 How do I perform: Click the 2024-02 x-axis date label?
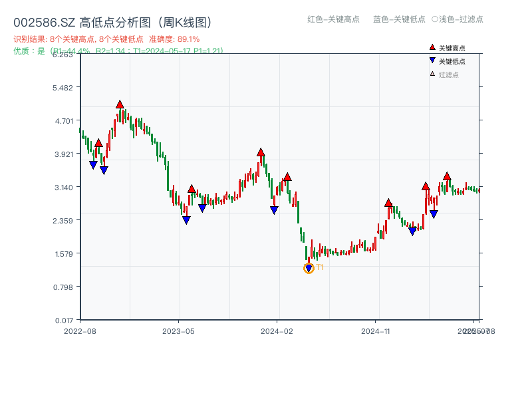[x=277, y=331]
